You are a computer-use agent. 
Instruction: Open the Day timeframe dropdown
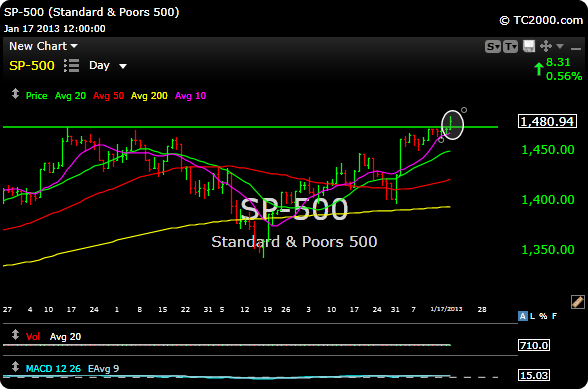pos(108,66)
